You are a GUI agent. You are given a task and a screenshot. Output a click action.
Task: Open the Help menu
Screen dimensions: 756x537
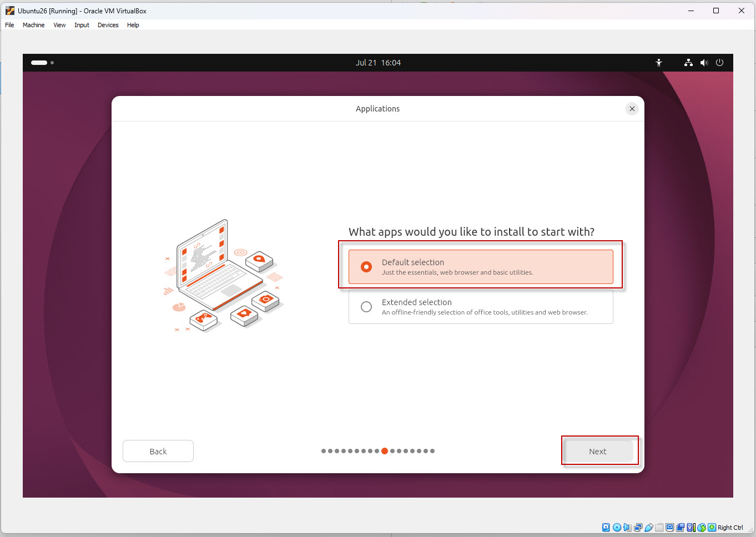click(x=133, y=25)
